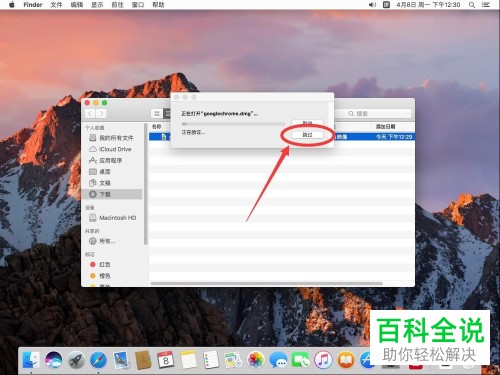Open Notes in the Dock
Viewport: 500px width, 375px height.
click(x=188, y=360)
